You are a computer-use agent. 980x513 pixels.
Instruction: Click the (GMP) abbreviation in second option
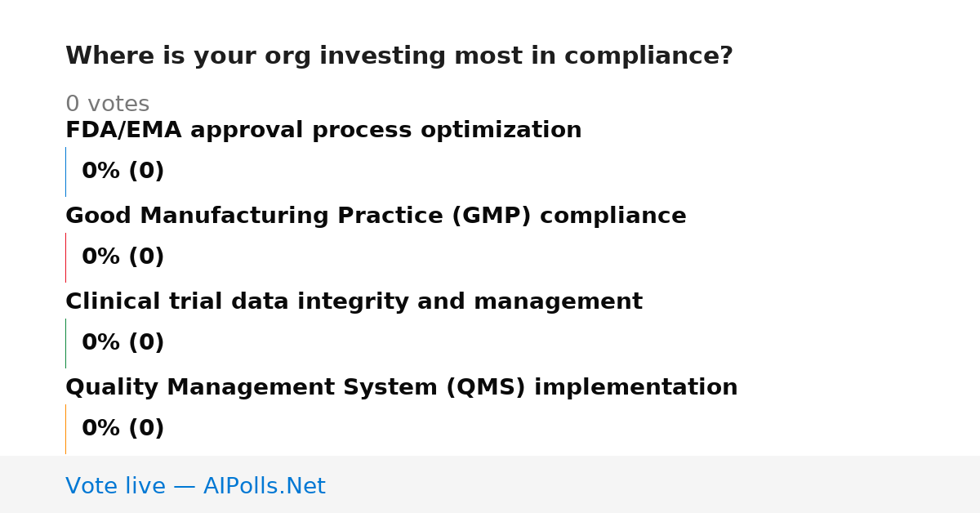pyautogui.click(x=489, y=216)
